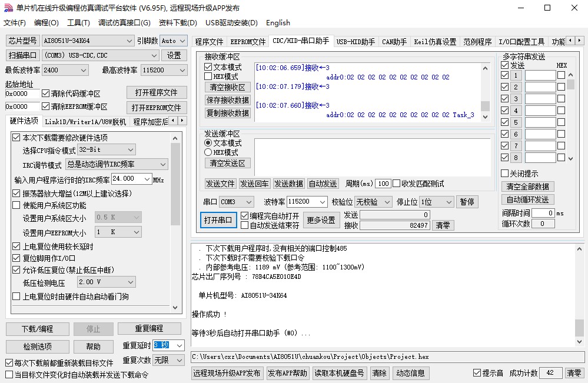
Task: Click hex file path field
Action: (x=388, y=357)
